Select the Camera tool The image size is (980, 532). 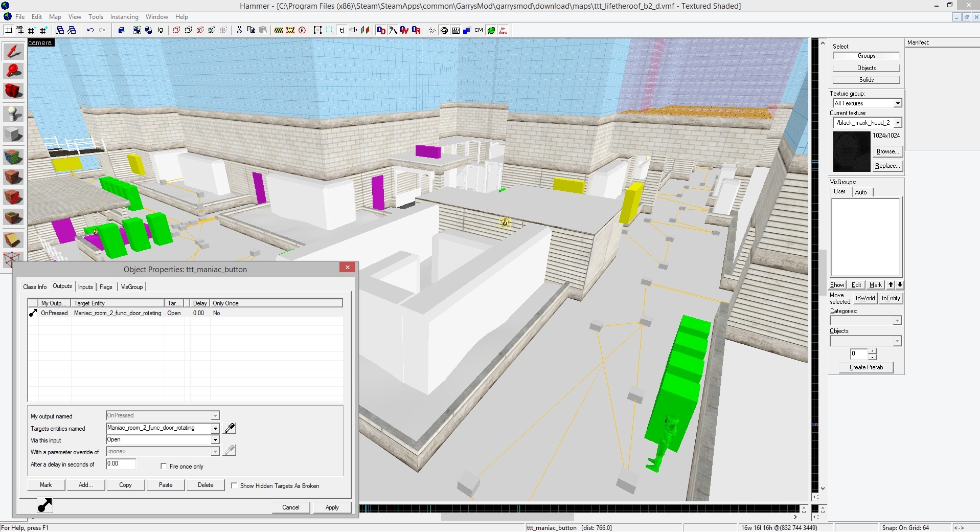click(x=13, y=91)
